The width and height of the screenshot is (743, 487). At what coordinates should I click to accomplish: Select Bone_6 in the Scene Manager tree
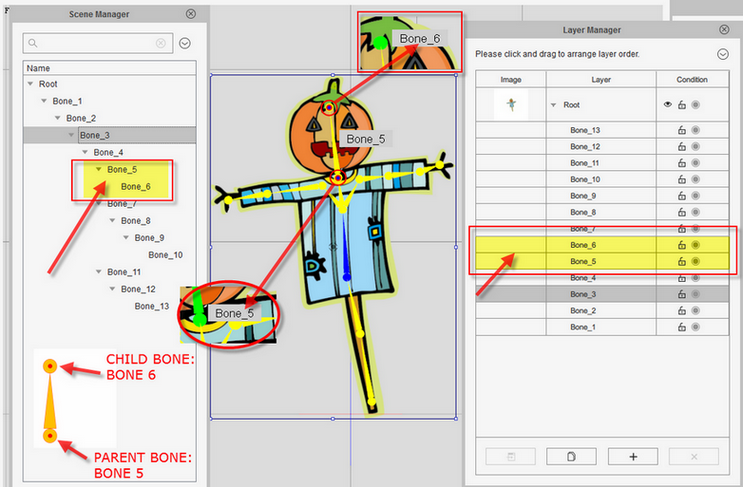click(x=136, y=187)
